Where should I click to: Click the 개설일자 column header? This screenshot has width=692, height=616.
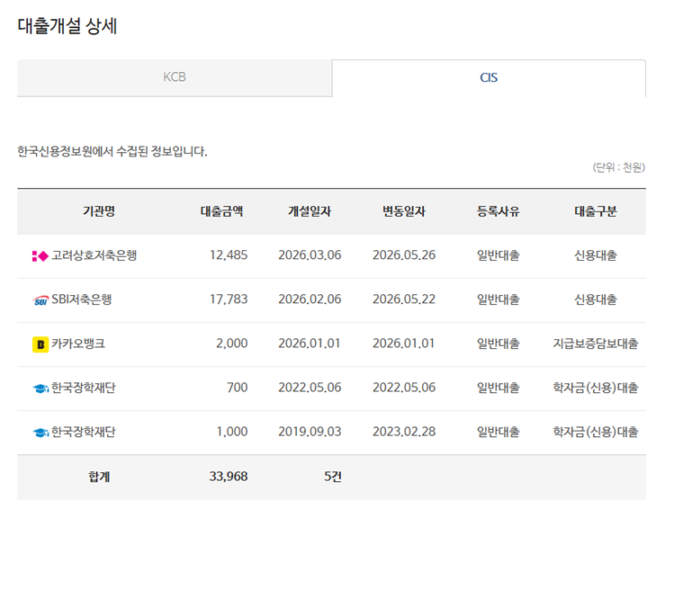tap(310, 211)
